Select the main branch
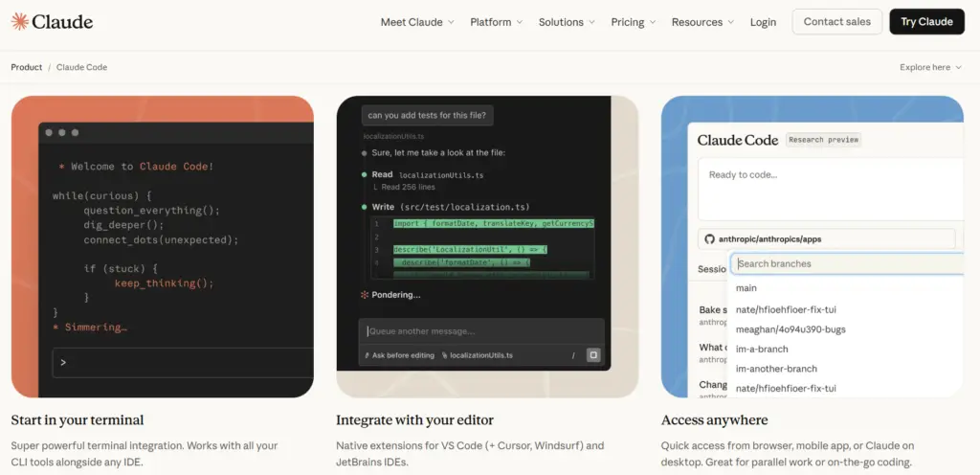This screenshot has width=980, height=475. [x=746, y=288]
